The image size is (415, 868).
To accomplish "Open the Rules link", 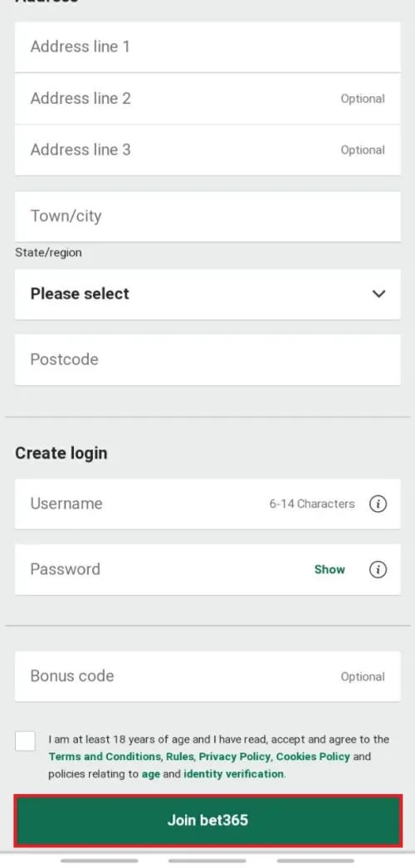I will coord(179,756).
